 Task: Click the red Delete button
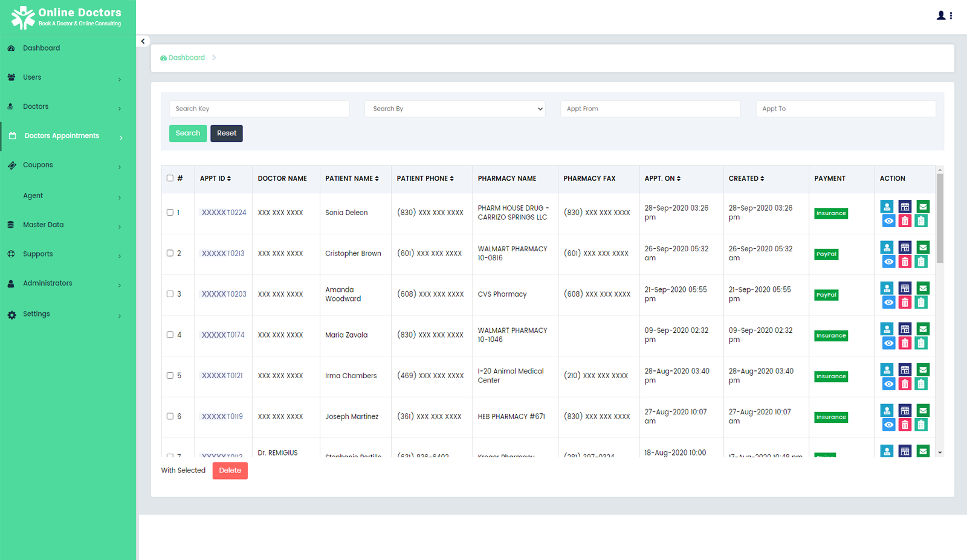230,471
